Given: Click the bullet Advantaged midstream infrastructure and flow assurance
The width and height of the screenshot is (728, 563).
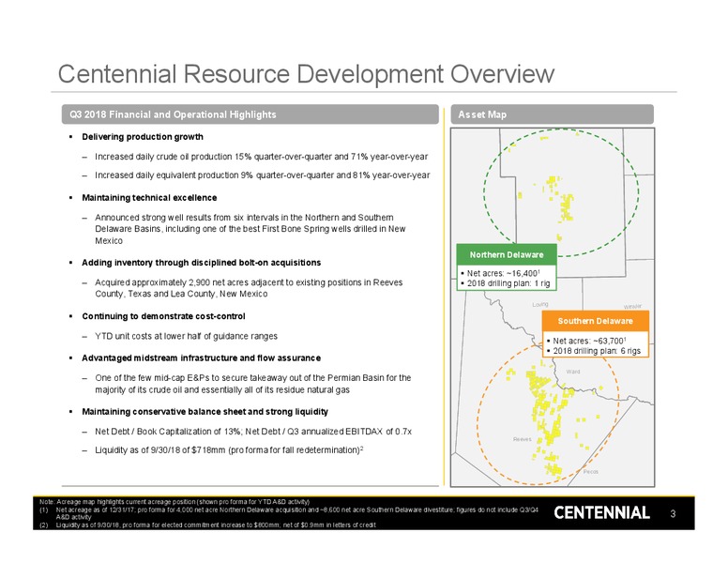Looking at the screenshot, I should pos(201,358).
